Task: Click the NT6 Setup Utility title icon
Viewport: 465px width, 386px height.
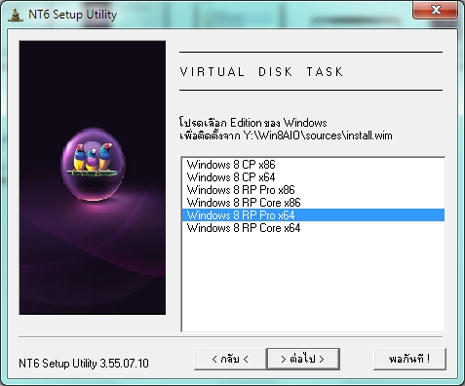Action: click(x=15, y=15)
